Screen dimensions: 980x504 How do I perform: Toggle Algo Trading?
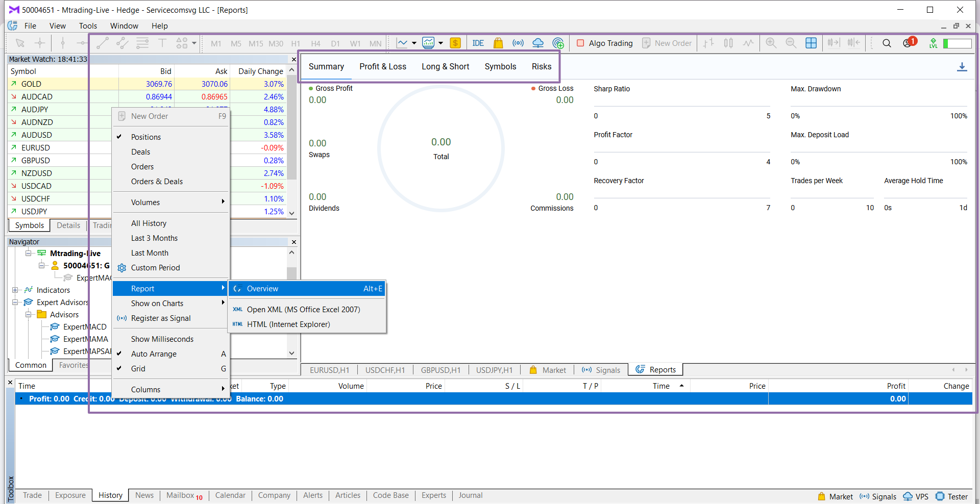pos(605,43)
